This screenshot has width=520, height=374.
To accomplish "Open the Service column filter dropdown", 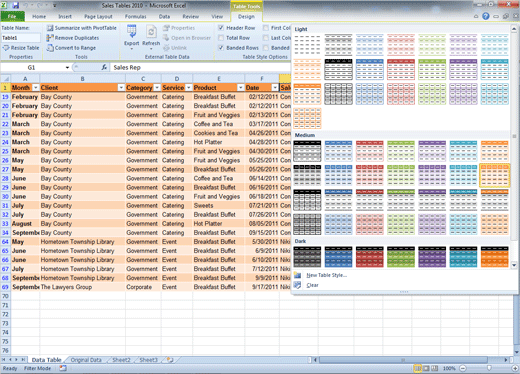I will point(188,88).
